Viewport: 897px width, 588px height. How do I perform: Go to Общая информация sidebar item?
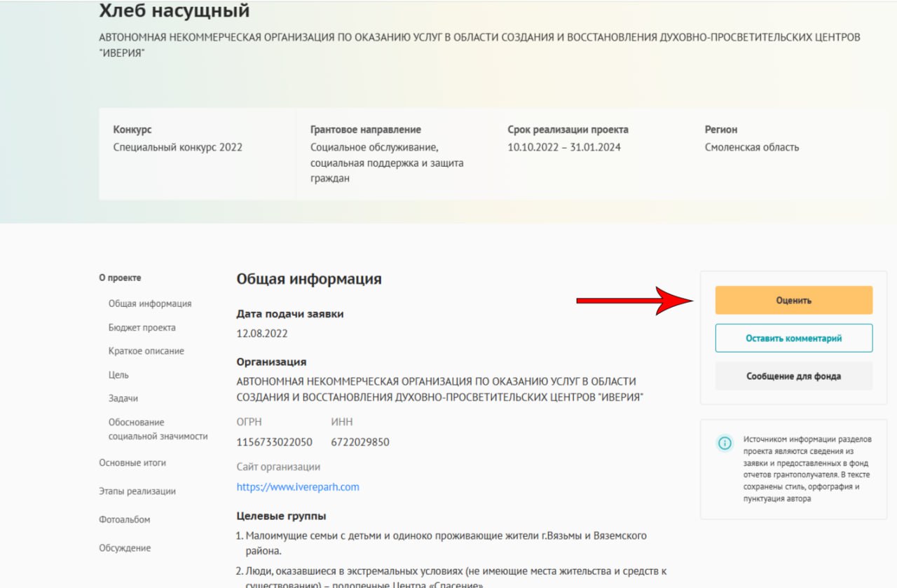150,303
